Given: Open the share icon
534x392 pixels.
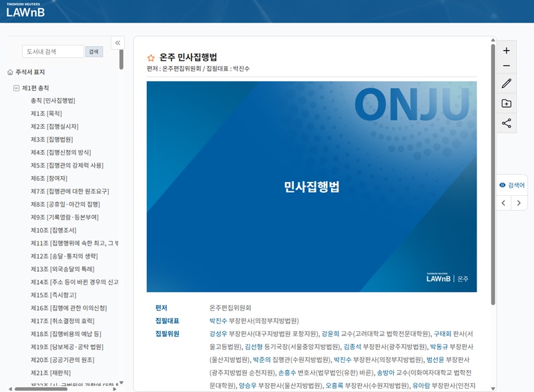Looking at the screenshot, I should pos(507,123).
